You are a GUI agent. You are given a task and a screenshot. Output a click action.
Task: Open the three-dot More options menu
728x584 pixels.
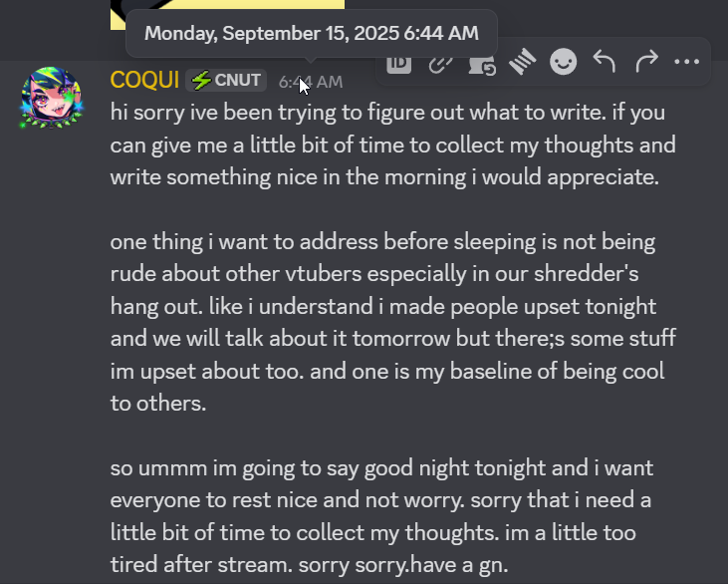(x=687, y=62)
